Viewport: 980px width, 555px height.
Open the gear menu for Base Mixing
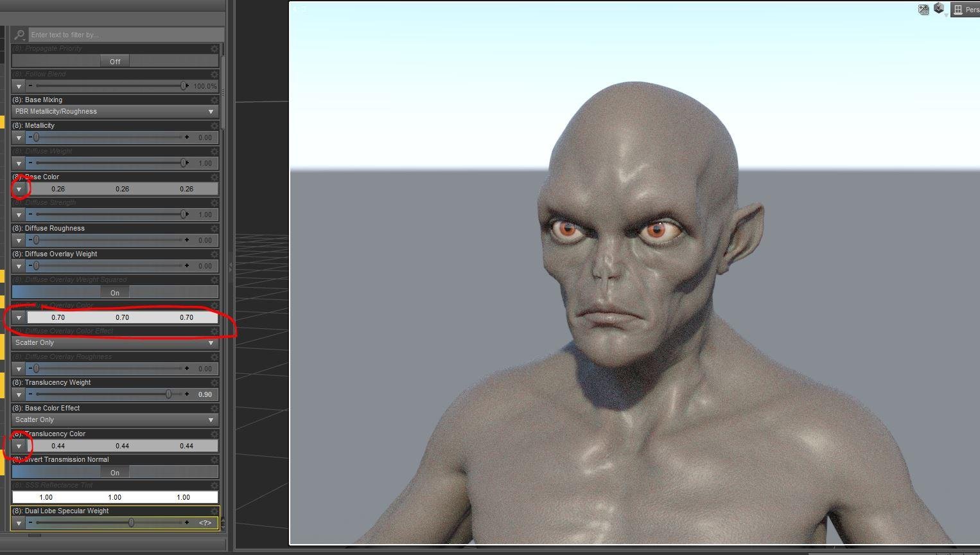[214, 100]
